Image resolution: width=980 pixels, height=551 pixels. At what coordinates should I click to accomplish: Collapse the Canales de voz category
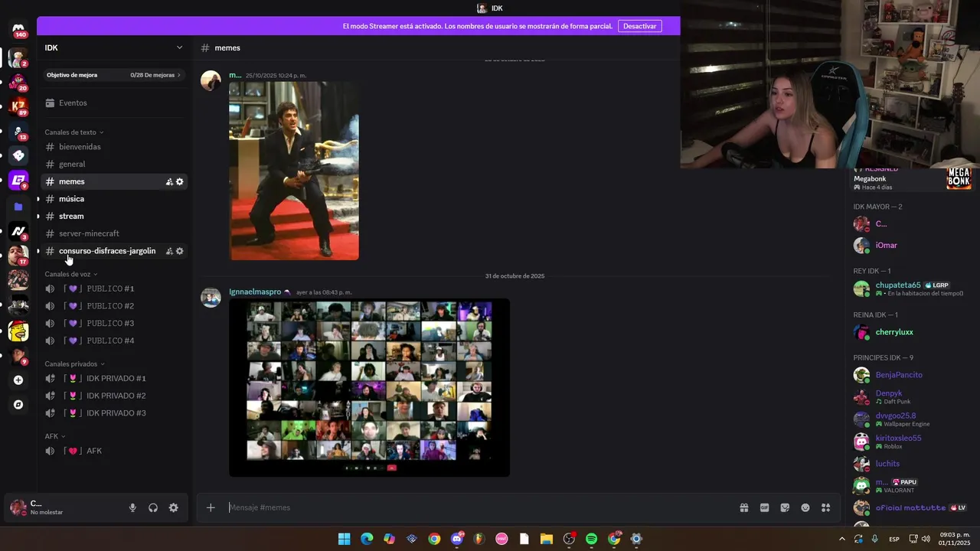[71, 274]
